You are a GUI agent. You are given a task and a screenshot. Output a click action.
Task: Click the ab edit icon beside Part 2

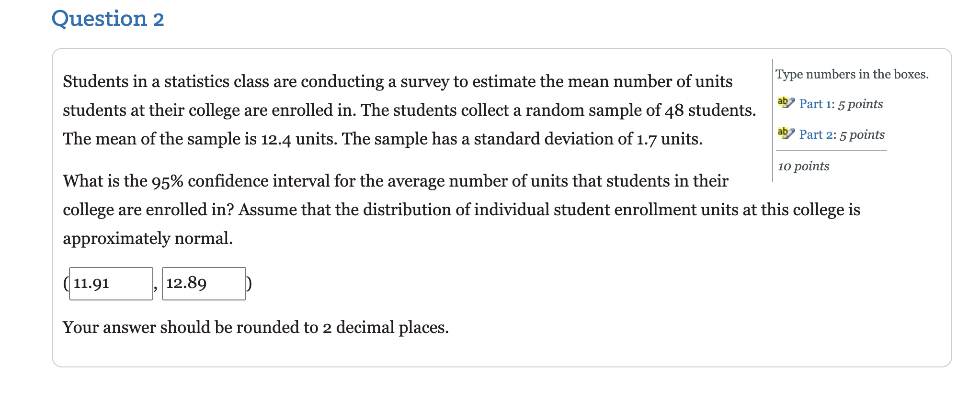[x=786, y=133]
